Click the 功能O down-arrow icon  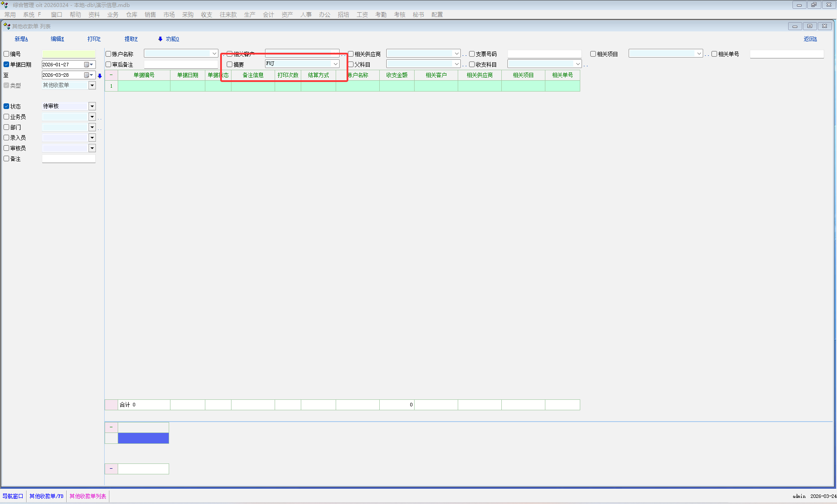(x=160, y=39)
